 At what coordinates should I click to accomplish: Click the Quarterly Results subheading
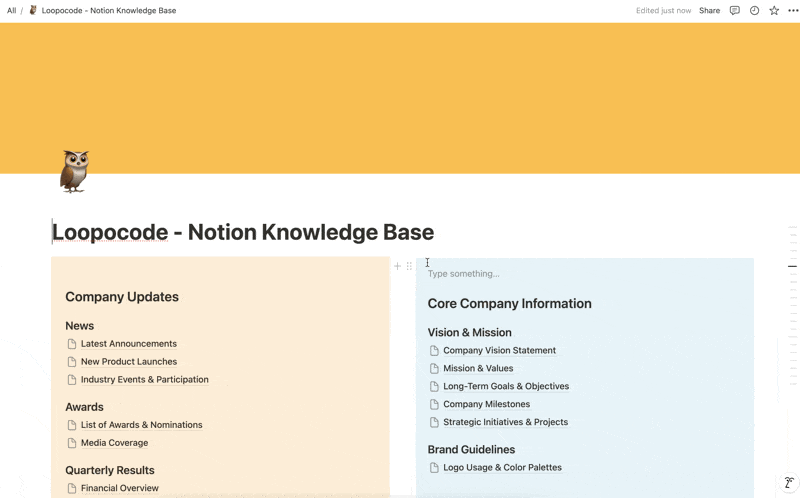point(110,470)
